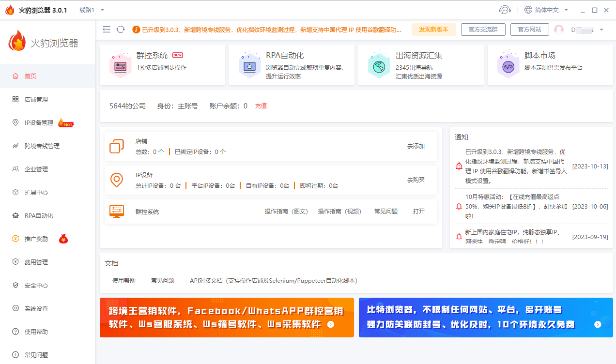The height and width of the screenshot is (364, 616).
Task: Click the 出海资源汇集 globe card icon
Action: [379, 65]
